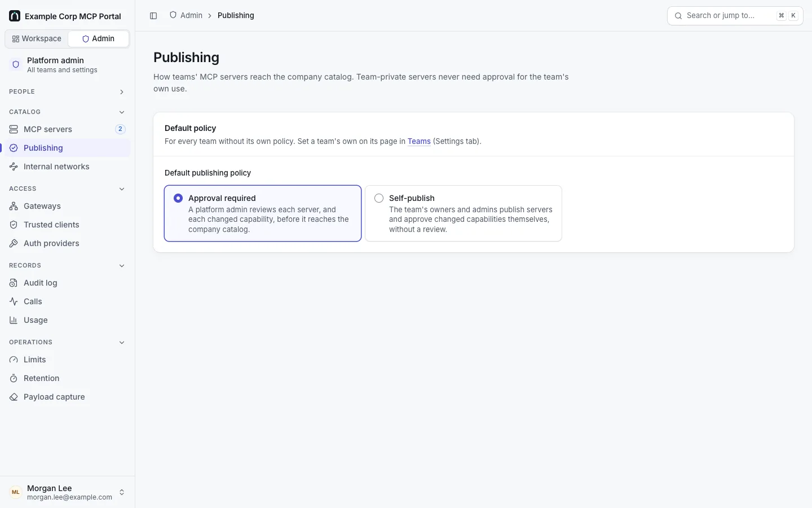Open the Calls records page
This screenshot has height=508, width=812.
pos(67,301)
